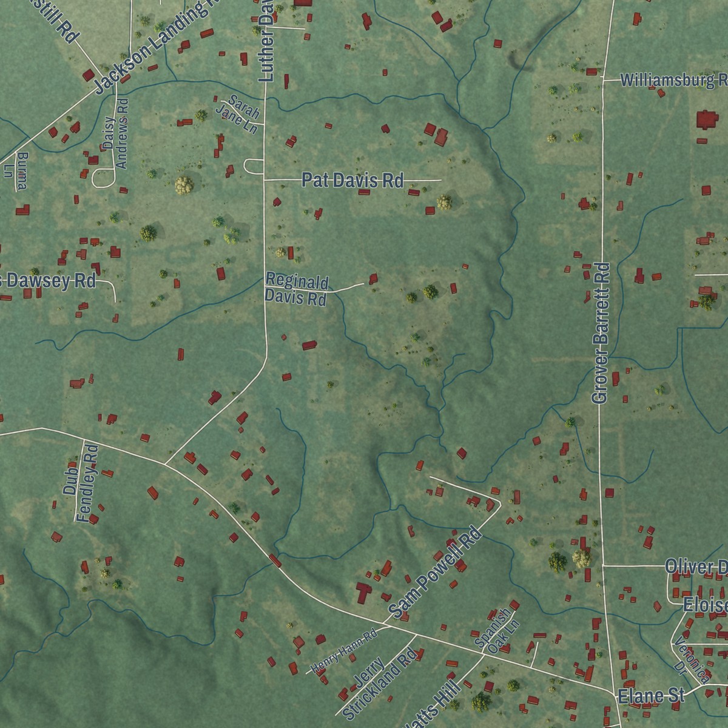Select the Burma Ln label
The width and height of the screenshot is (728, 728).
[16, 172]
